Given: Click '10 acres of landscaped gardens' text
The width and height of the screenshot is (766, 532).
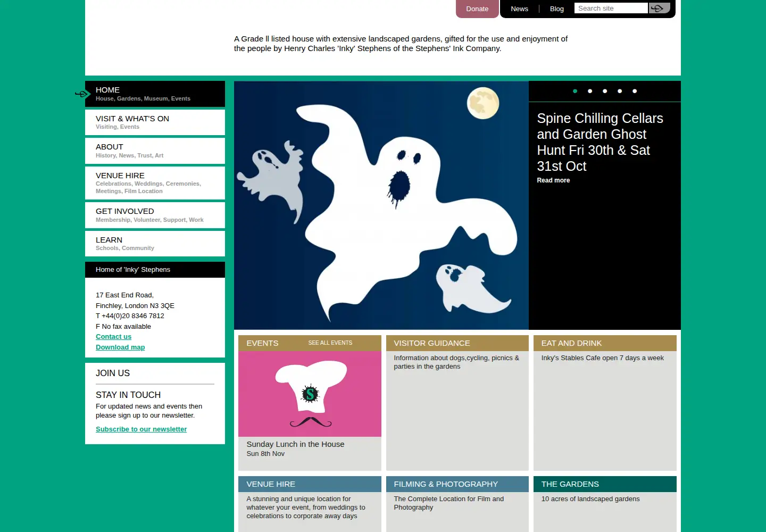Looking at the screenshot, I should (x=590, y=499).
